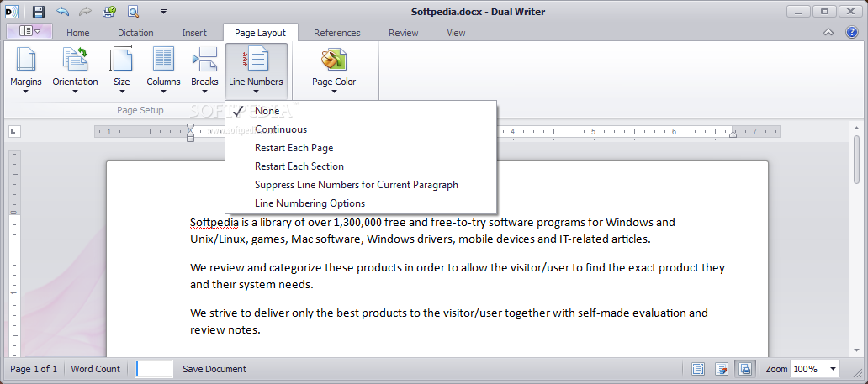The width and height of the screenshot is (868, 384).
Task: Click the Redo arrow icon
Action: [86, 11]
